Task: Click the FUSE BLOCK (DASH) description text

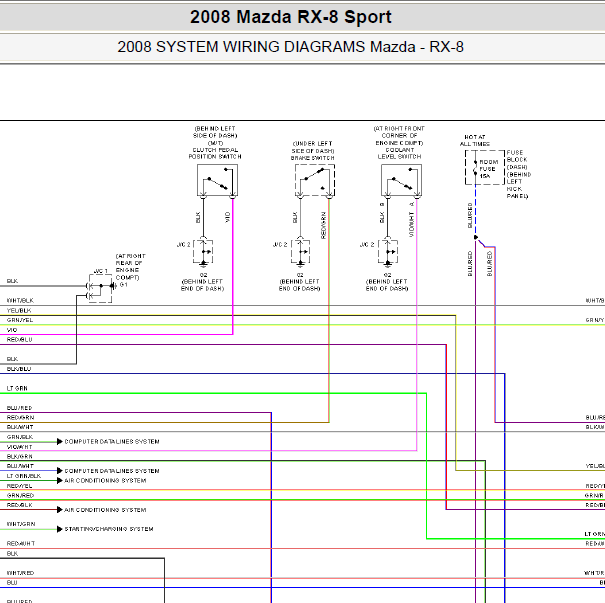Action: point(519,174)
